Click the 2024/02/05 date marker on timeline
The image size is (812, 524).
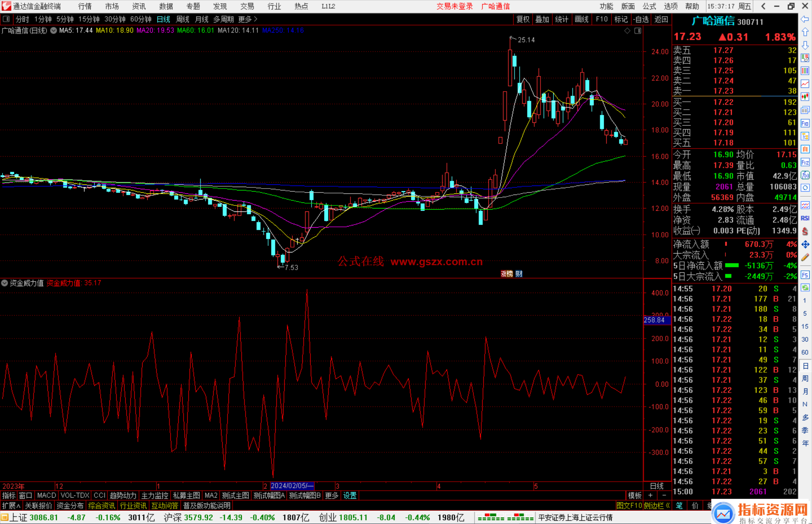pyautogui.click(x=292, y=486)
